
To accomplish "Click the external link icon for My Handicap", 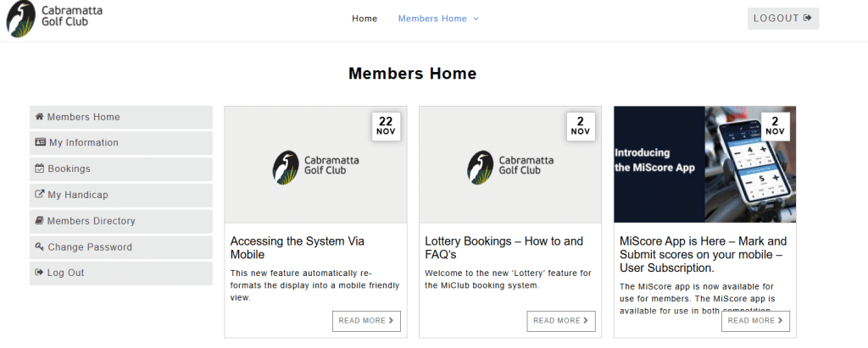I will point(39,195).
